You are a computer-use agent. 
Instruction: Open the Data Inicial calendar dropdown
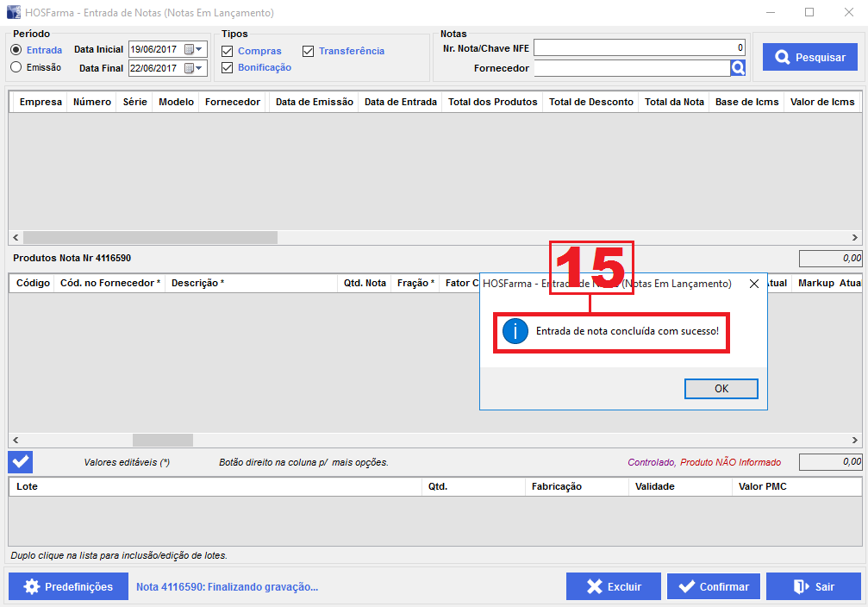[199, 49]
